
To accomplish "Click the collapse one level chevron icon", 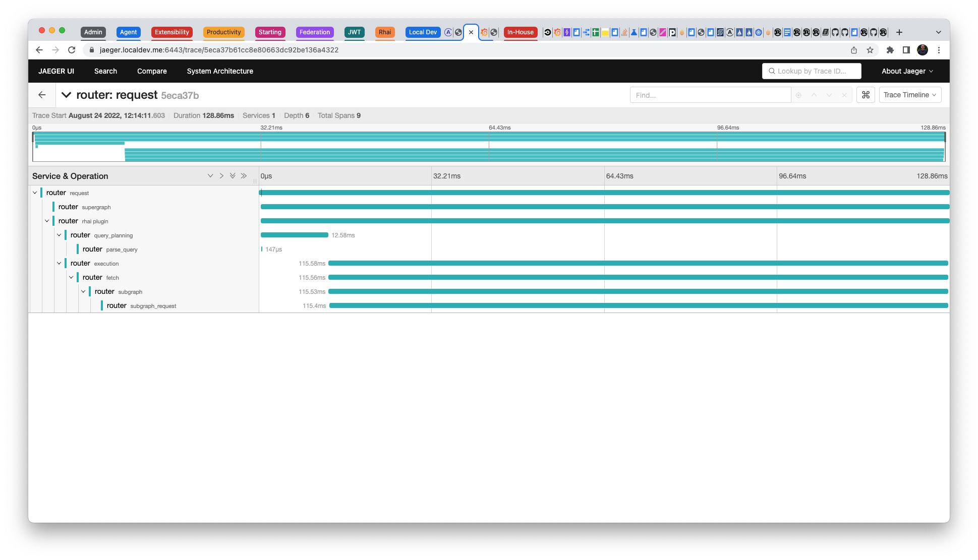I will 221,176.
